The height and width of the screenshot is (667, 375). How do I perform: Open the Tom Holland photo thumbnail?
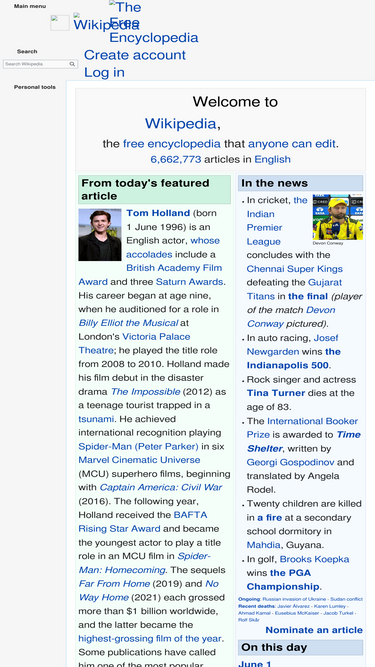click(100, 235)
